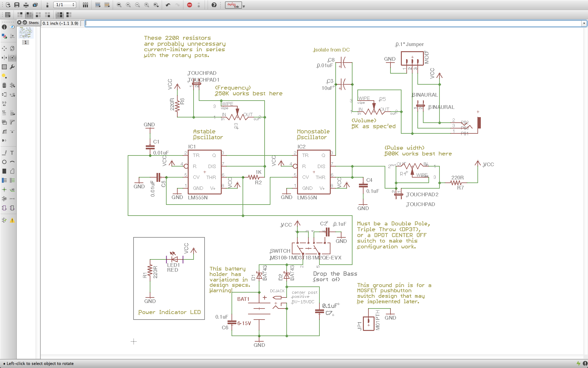Select the Gateswap tool
The image size is (588, 368).
pos(4,104)
